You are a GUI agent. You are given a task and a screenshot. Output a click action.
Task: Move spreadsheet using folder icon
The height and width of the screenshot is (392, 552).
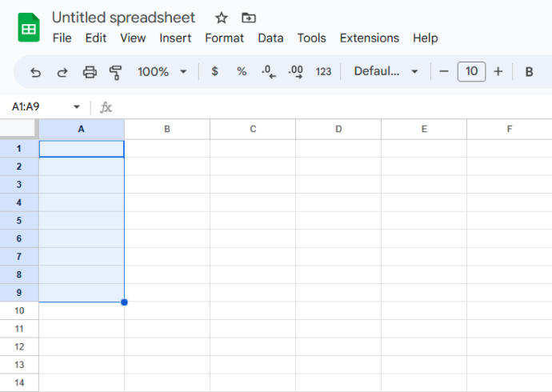click(x=249, y=18)
